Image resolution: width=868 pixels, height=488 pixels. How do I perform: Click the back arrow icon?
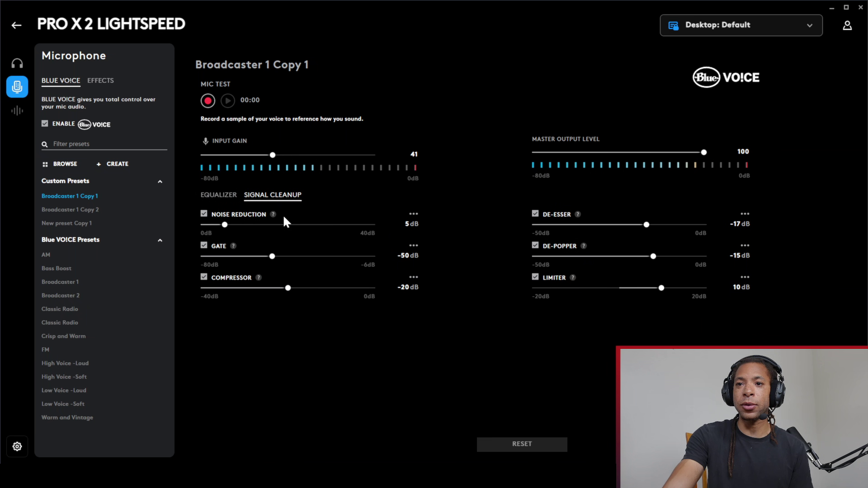(x=16, y=25)
